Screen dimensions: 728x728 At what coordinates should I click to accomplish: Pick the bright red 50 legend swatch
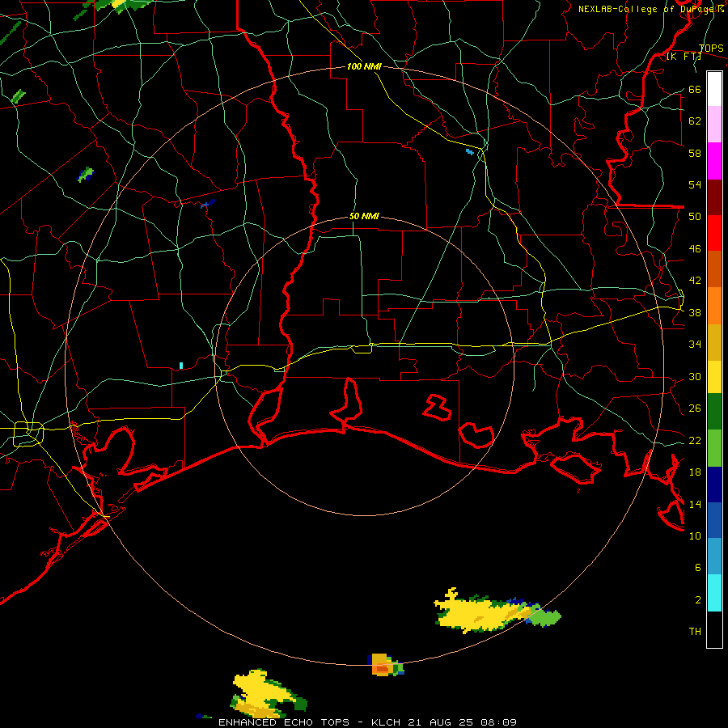tap(714, 233)
